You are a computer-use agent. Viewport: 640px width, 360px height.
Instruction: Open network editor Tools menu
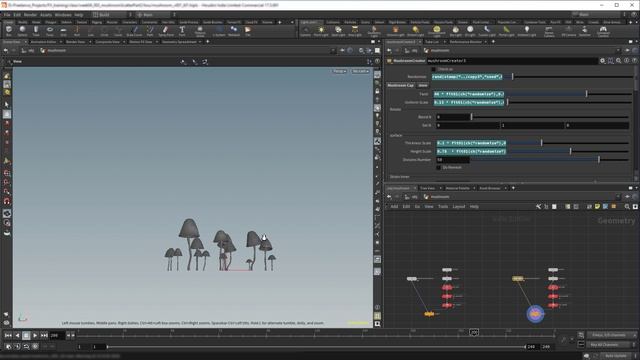(443, 207)
